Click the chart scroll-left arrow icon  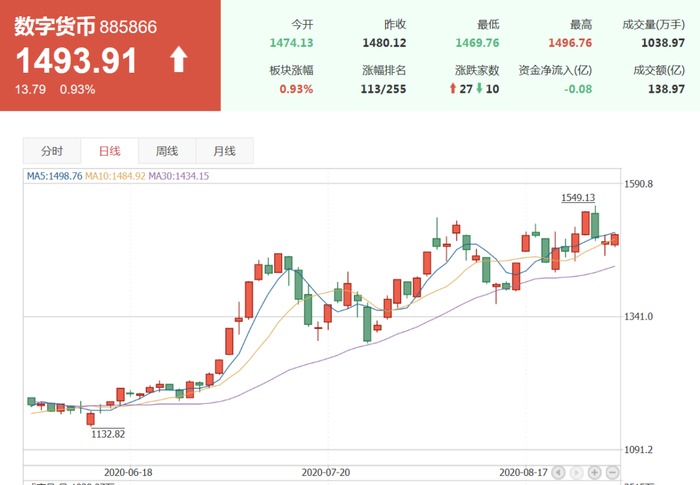[x=558, y=472]
